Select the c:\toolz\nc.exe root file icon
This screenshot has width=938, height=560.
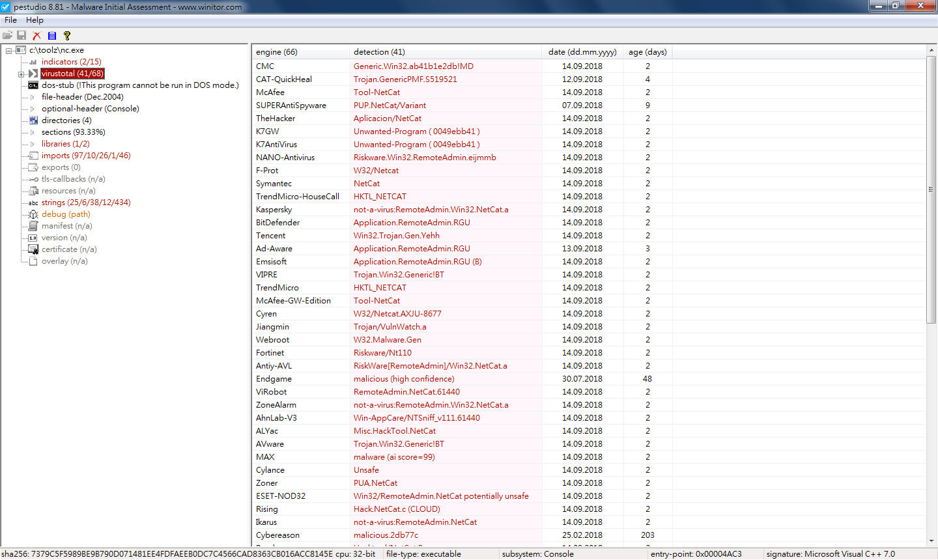21,50
